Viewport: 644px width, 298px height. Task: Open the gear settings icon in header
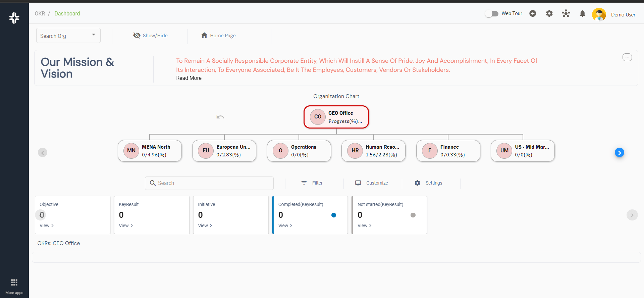point(549,13)
